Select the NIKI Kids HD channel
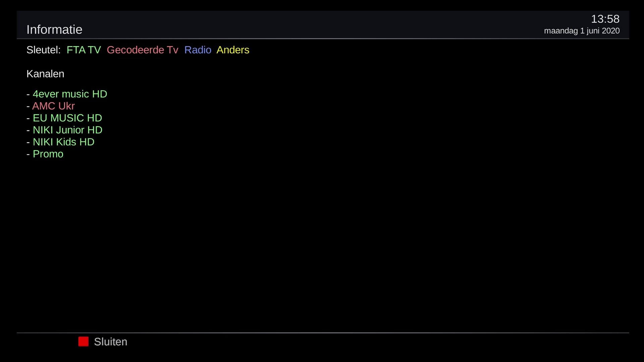This screenshot has width=644, height=362. [63, 142]
